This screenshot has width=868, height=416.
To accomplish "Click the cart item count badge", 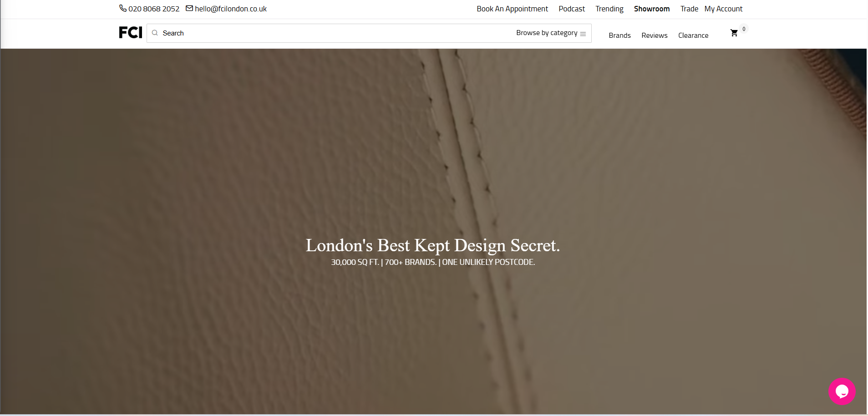I will pyautogui.click(x=744, y=29).
